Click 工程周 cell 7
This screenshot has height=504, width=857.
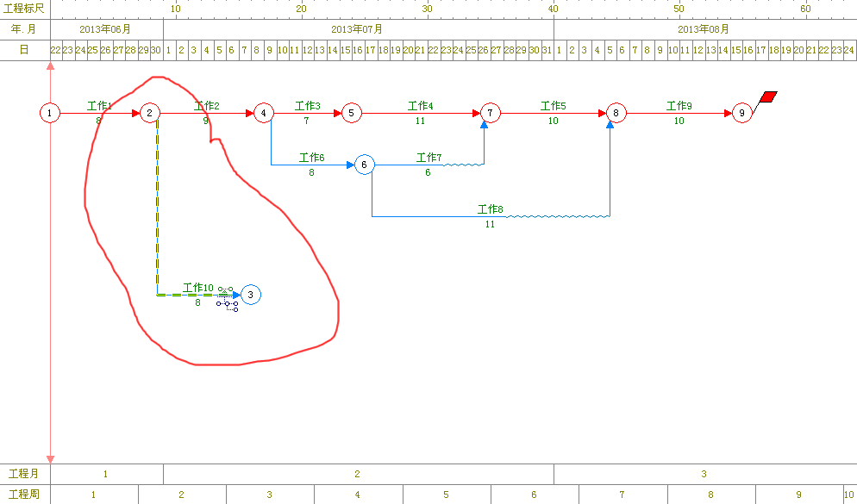coord(623,495)
